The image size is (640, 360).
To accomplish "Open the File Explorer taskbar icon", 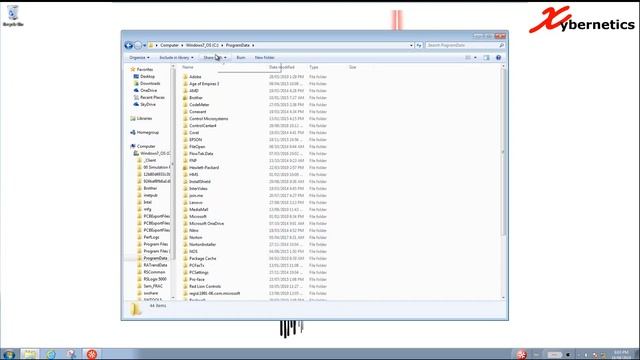I will tap(29, 354).
